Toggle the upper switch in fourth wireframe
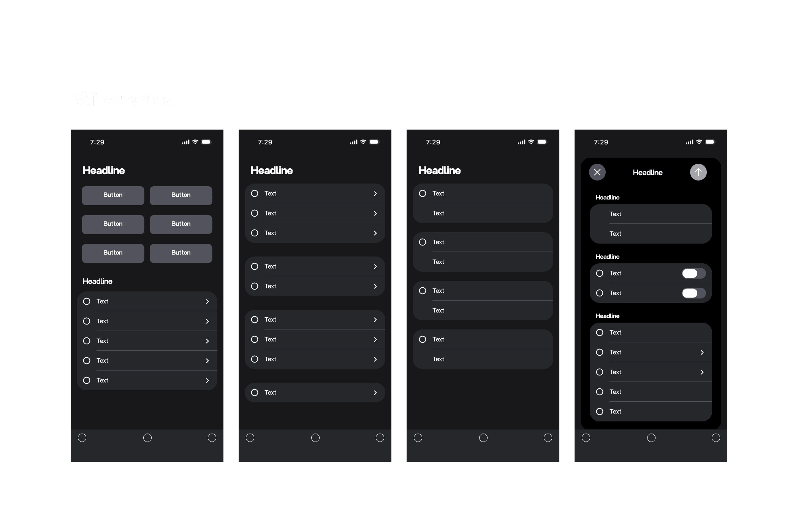798x532 pixels. pos(693,273)
